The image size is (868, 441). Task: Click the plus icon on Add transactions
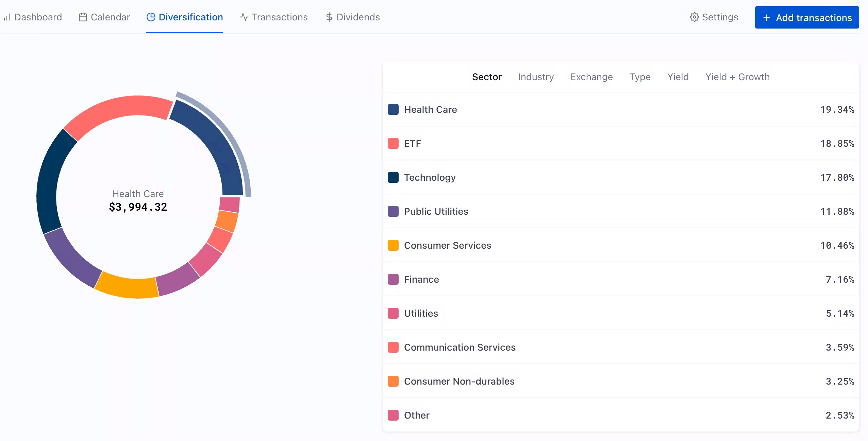tap(766, 18)
